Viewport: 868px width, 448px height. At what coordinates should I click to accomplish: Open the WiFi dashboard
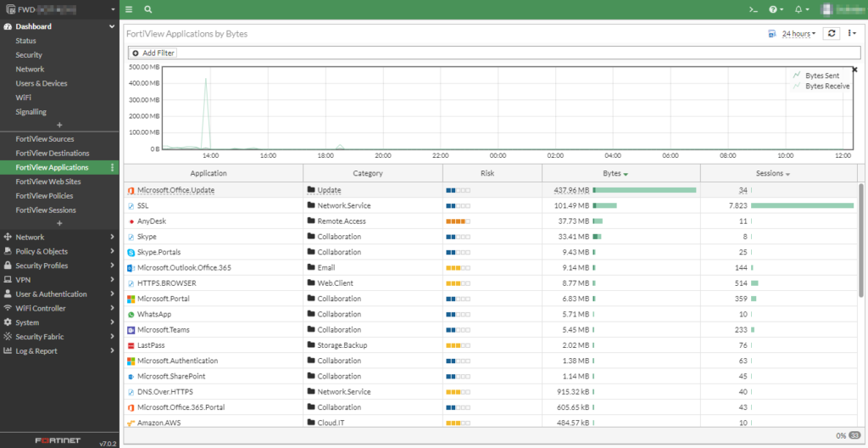23,98
